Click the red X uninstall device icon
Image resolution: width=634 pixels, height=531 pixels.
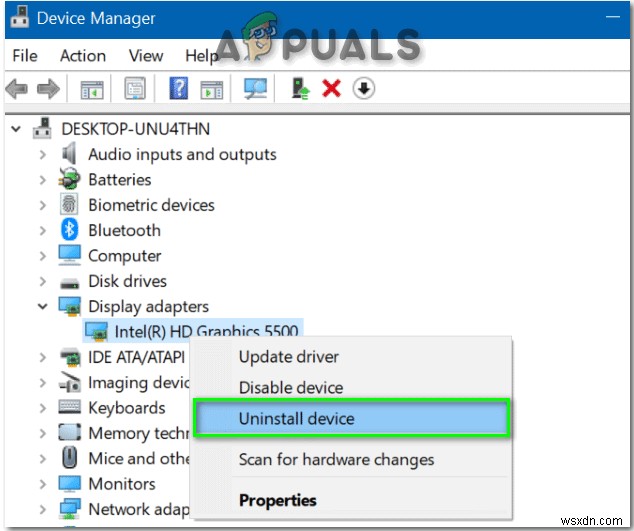point(332,88)
